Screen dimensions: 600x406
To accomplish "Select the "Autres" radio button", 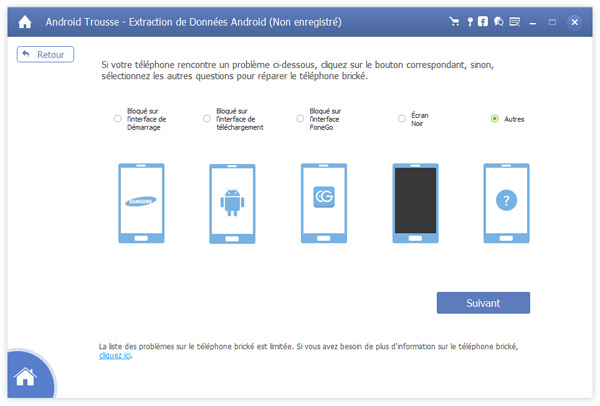I will (494, 118).
